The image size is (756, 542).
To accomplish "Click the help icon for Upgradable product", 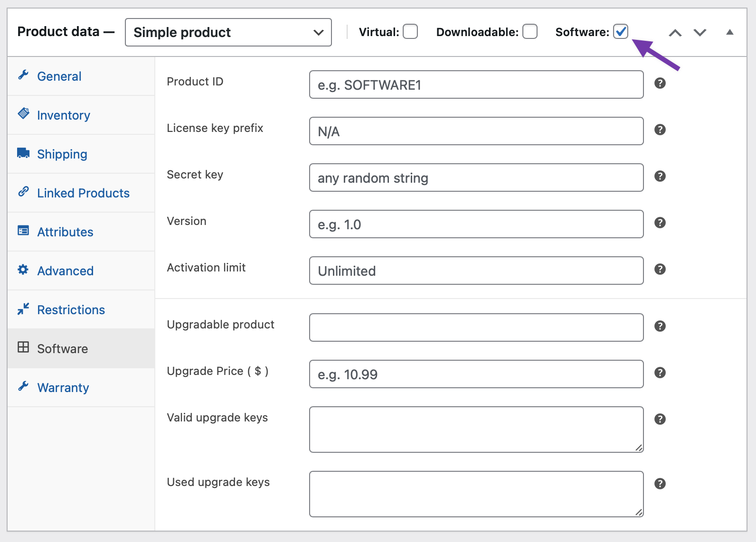I will point(660,326).
